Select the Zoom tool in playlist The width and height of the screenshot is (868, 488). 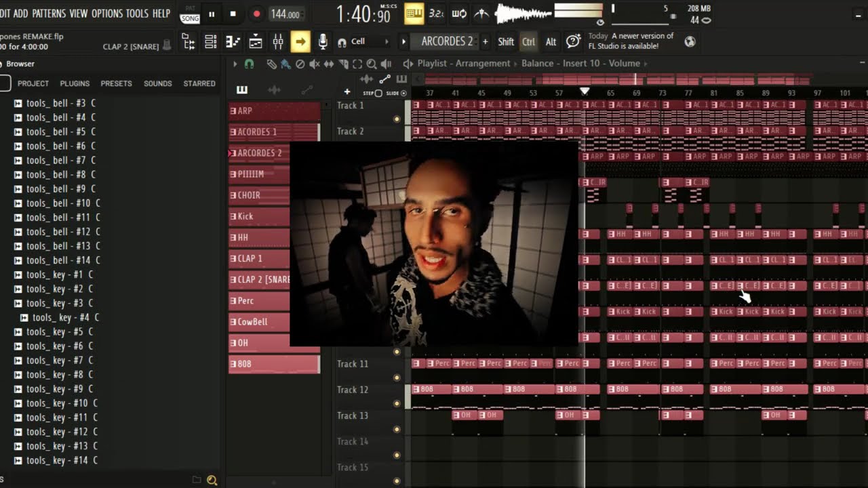point(372,64)
